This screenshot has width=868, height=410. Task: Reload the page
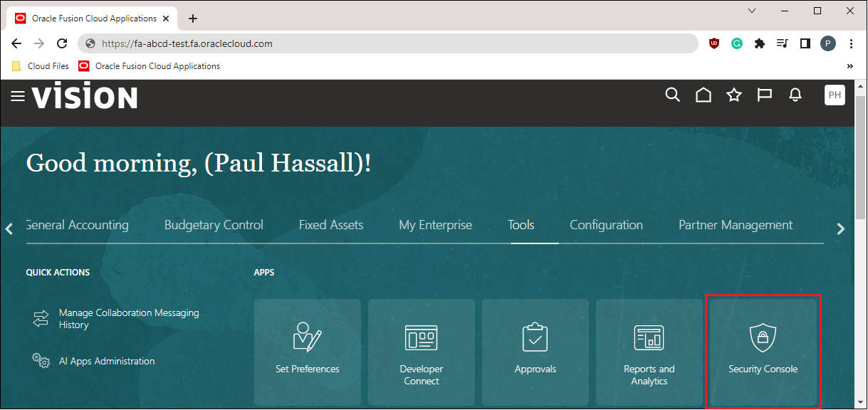coord(63,43)
